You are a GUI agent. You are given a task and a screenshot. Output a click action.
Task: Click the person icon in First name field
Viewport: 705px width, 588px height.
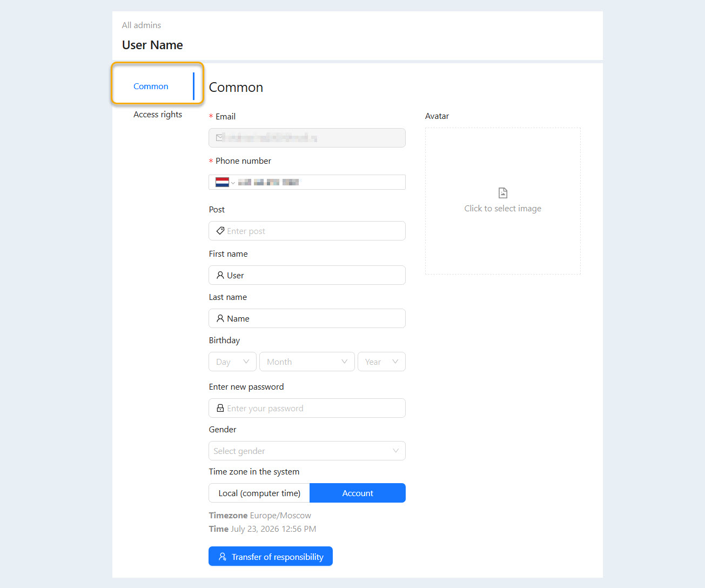220,275
